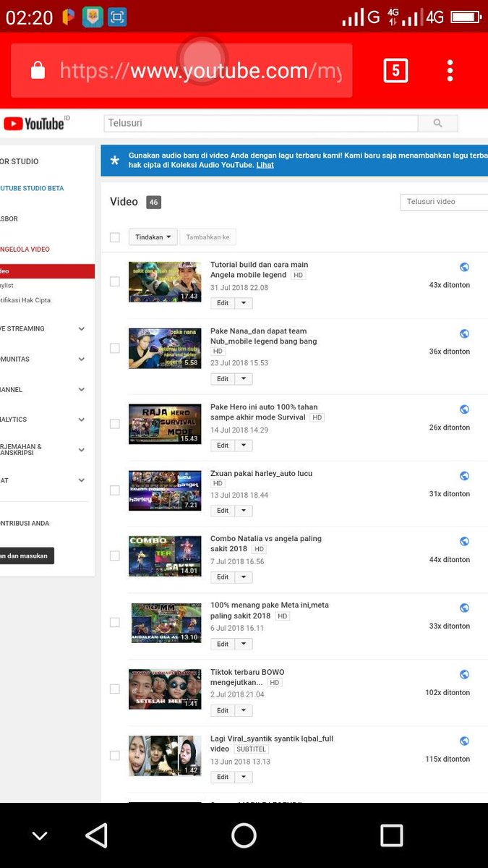The image size is (488, 868).
Task: Click the Tambahkan ke button
Action: pyautogui.click(x=207, y=237)
